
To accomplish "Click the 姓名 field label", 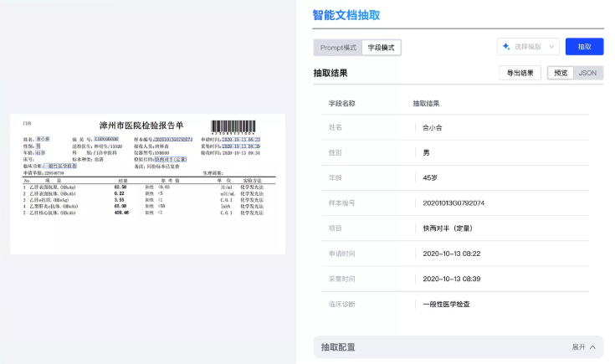I will point(336,127).
